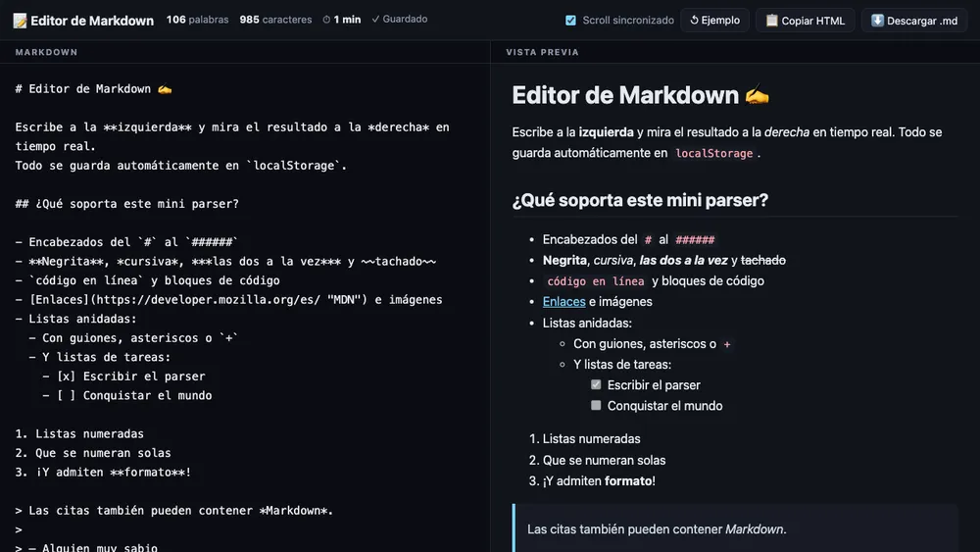Download the file with Descargar .md
980x552 pixels.
913,21
